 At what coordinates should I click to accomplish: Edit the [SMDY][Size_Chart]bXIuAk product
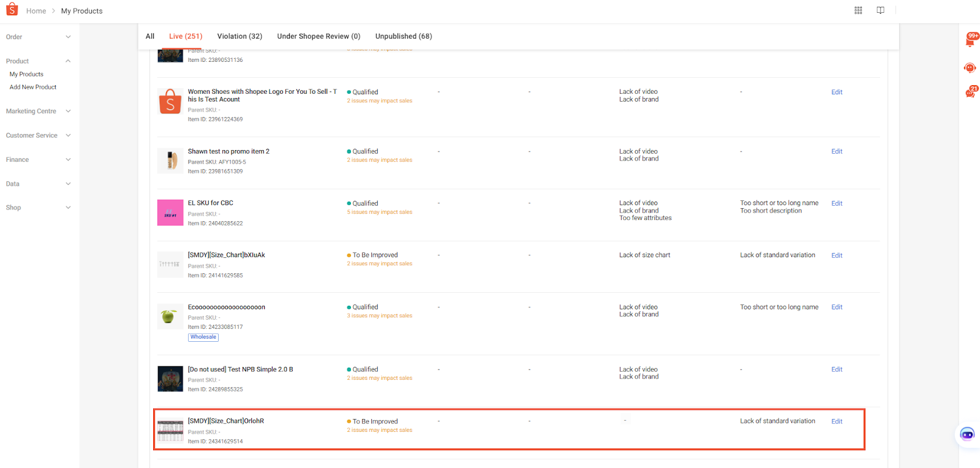click(x=837, y=255)
